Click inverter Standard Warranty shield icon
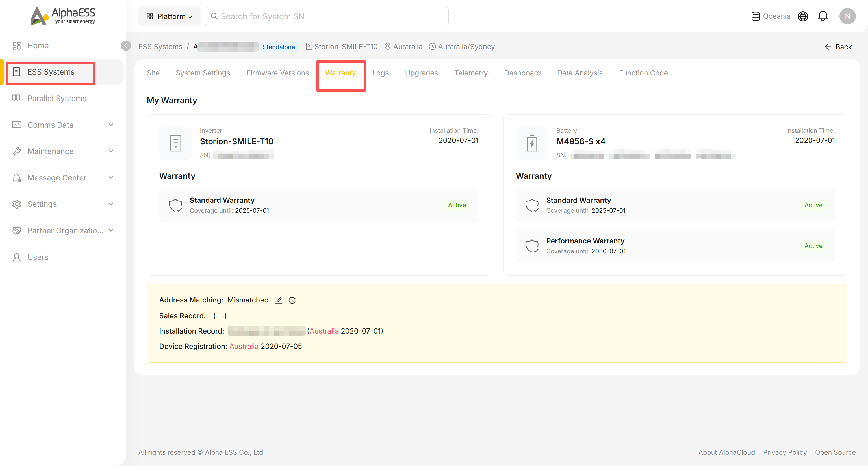Screen dimensions: 868x466 click(x=175, y=205)
